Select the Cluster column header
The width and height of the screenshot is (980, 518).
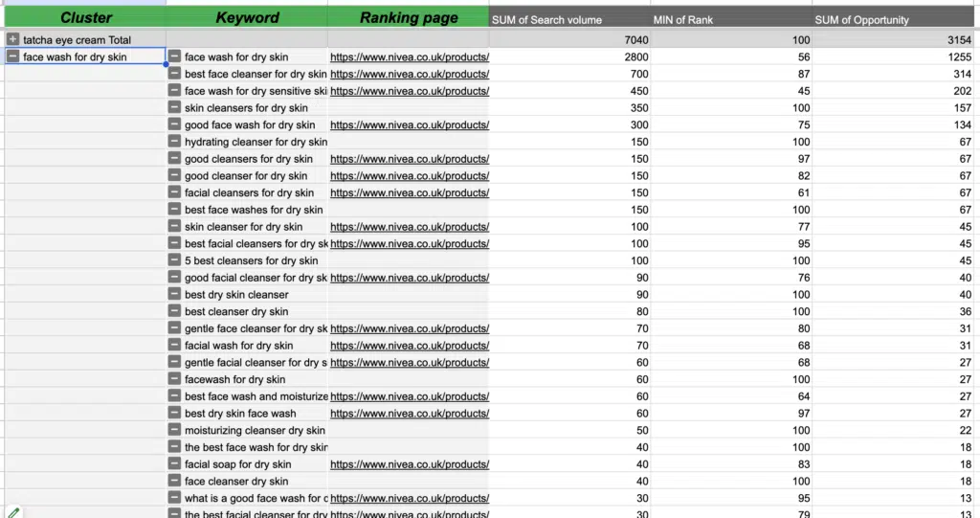pos(85,18)
